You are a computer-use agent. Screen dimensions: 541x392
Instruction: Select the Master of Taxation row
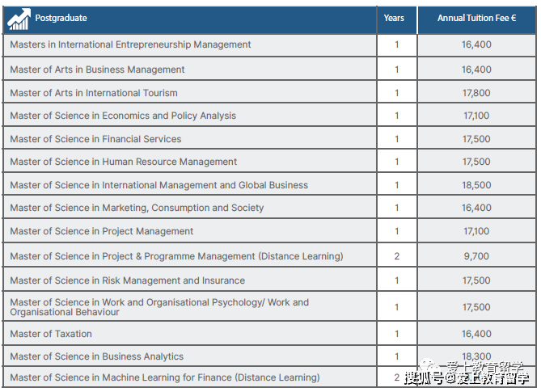51,334
